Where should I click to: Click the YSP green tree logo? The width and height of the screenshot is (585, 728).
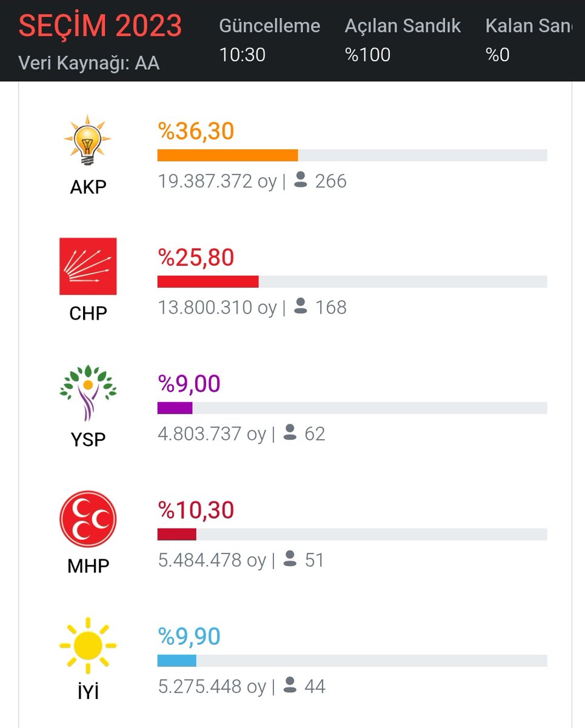[88, 393]
